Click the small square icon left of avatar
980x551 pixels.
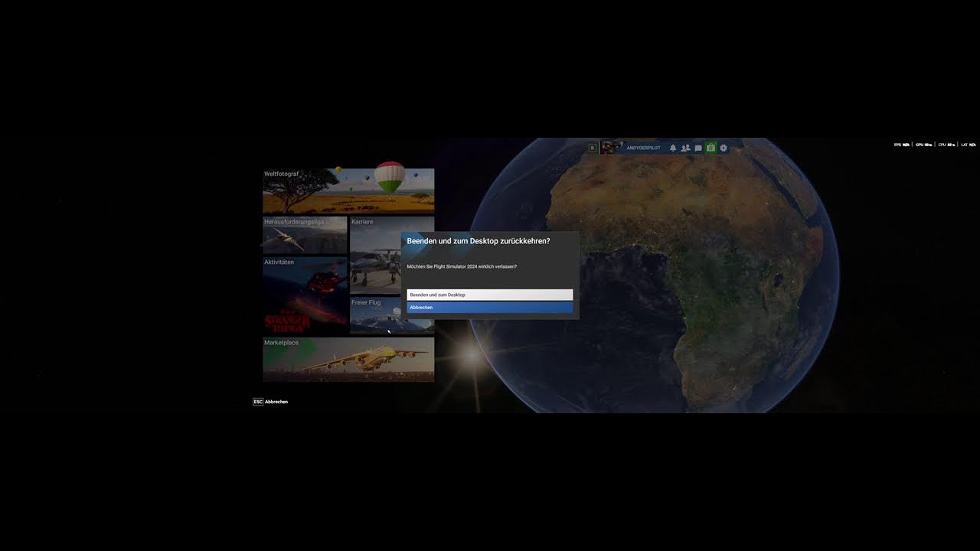[x=592, y=148]
